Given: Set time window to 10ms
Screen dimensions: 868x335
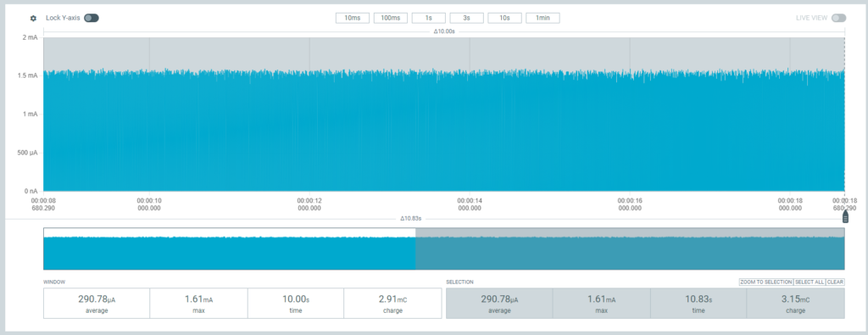Looking at the screenshot, I should 353,18.
